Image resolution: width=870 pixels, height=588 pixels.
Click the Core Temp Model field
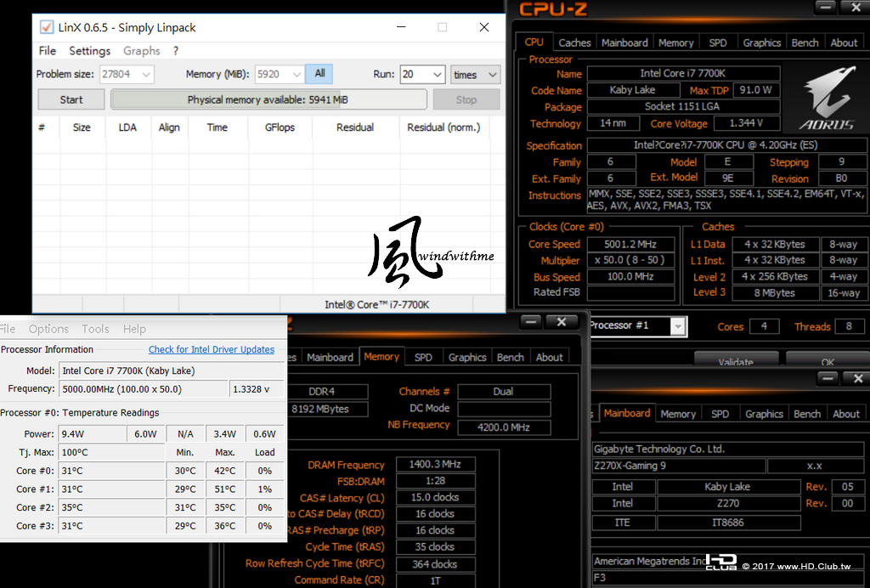pos(172,370)
